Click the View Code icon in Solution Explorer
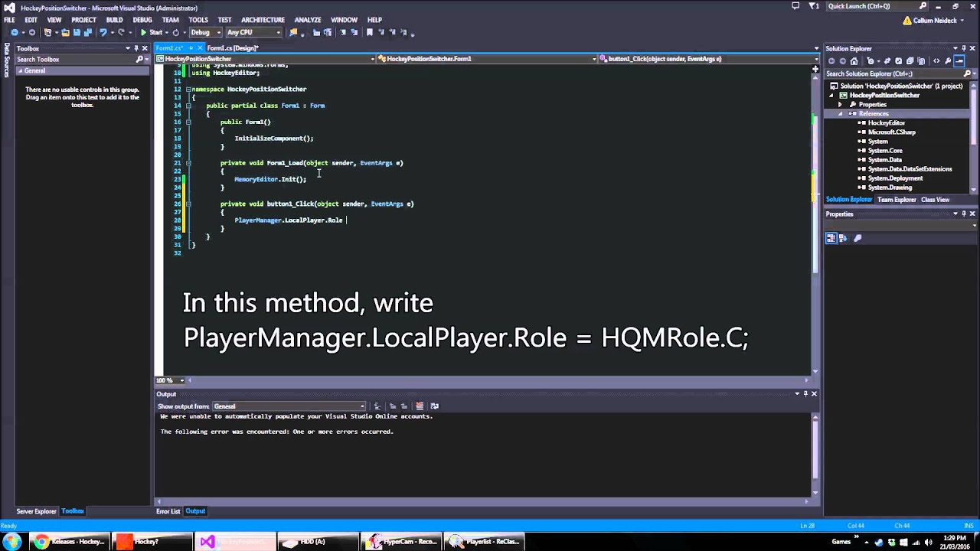This screenshot has width=980, height=551. pyautogui.click(x=936, y=61)
